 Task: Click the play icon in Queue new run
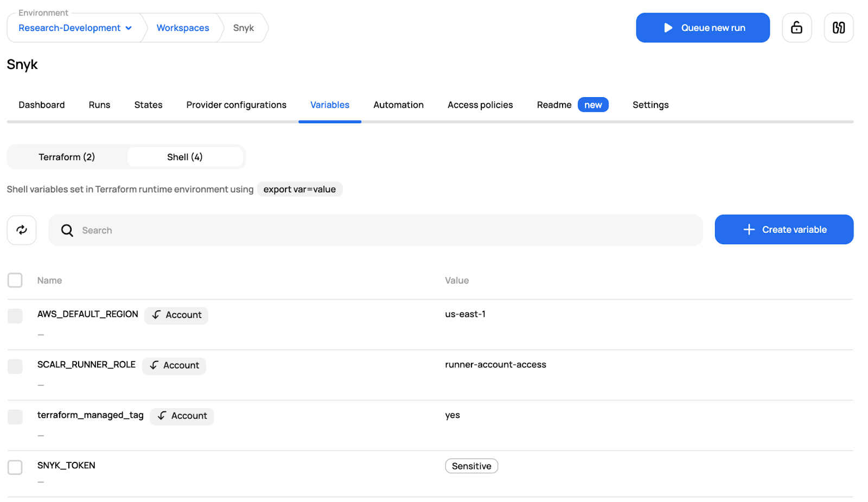click(668, 28)
